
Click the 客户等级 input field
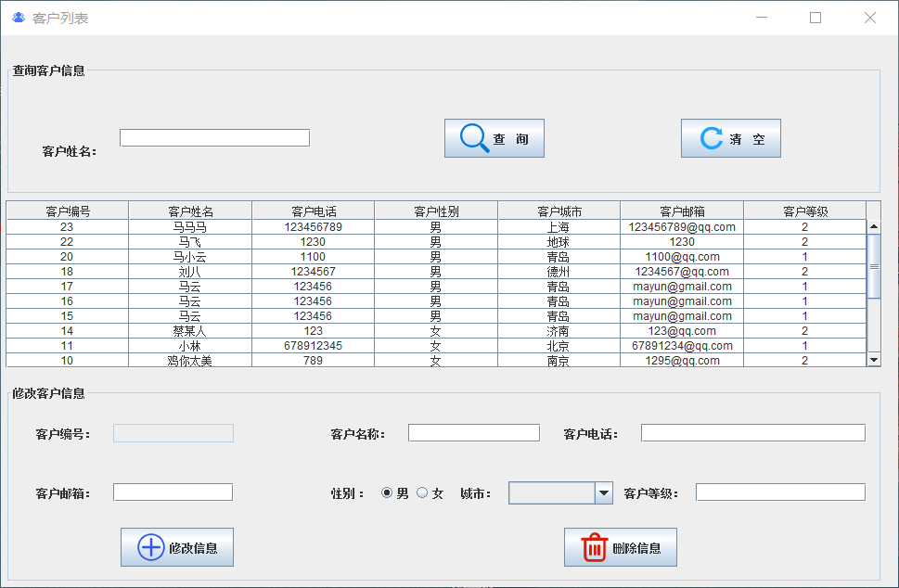tap(780, 492)
